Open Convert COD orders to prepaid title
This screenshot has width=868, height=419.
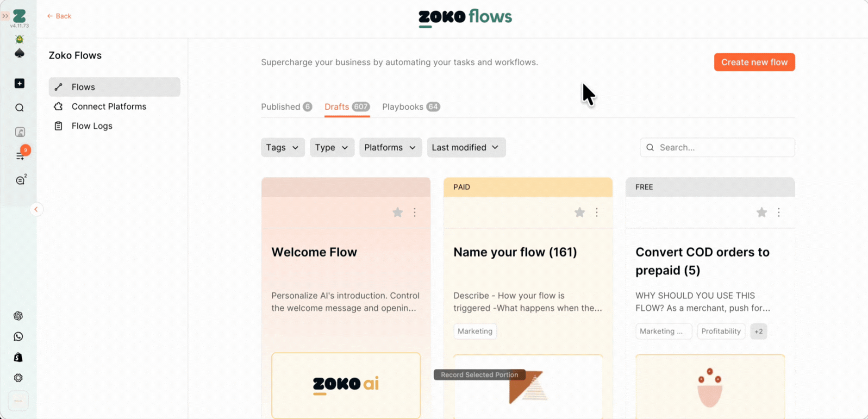[702, 261]
